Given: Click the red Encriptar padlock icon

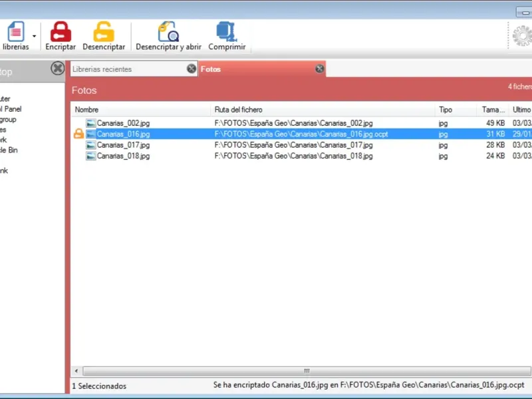Looking at the screenshot, I should [x=61, y=31].
